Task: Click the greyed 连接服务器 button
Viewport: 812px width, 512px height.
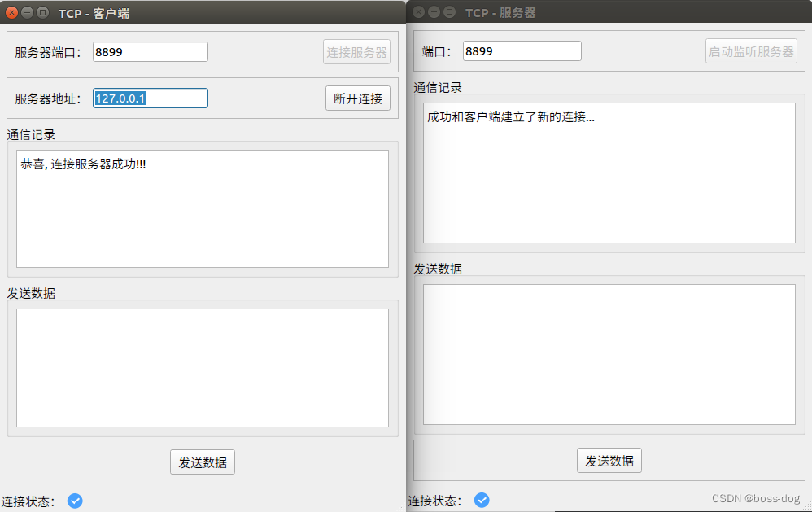Action: pos(357,52)
